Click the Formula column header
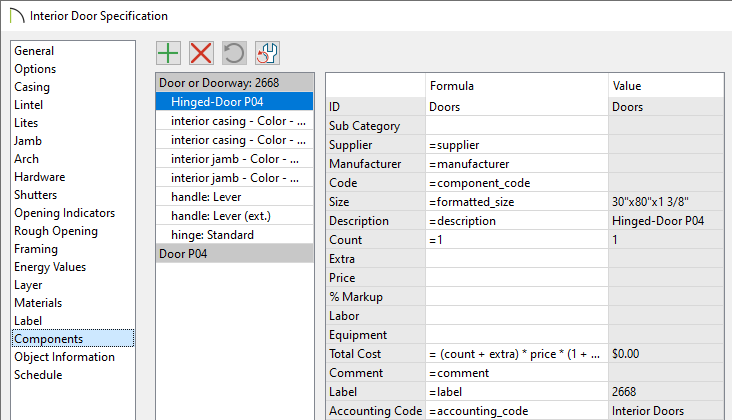 [x=517, y=86]
